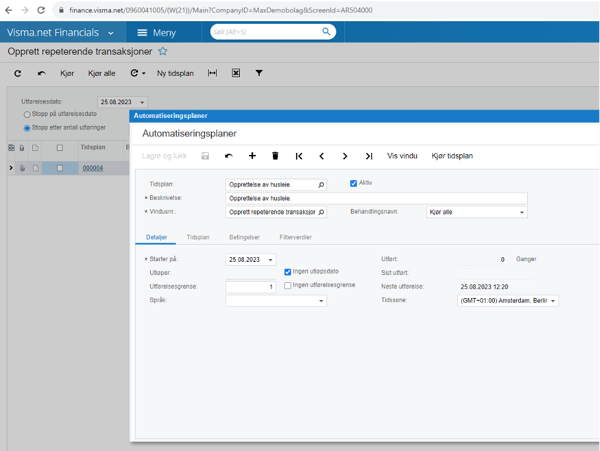This screenshot has height=451, width=600.
Task: Click grid settings icon in table header
Action: [x=11, y=148]
